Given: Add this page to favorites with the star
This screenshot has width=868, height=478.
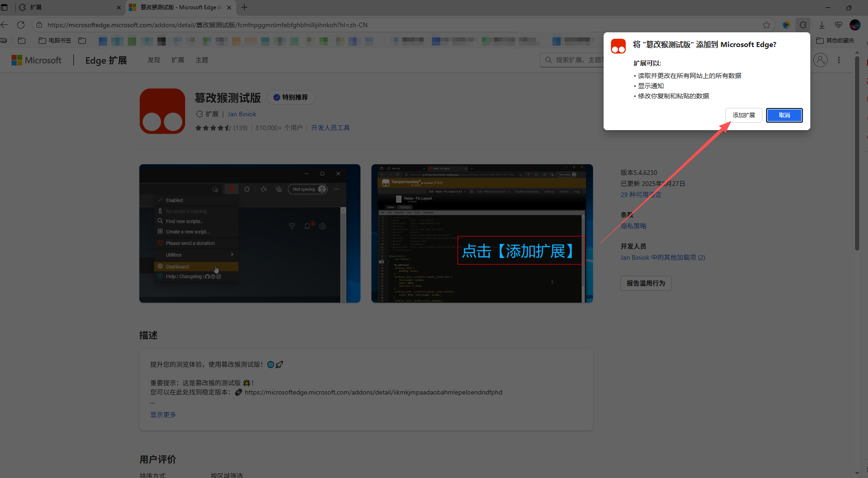Looking at the screenshot, I should click(766, 25).
